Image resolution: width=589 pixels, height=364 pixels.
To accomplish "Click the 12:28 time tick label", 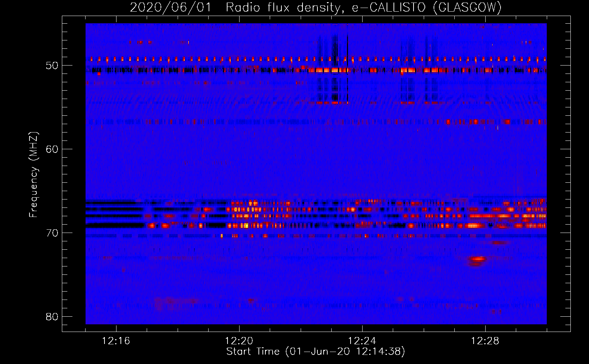I will [x=485, y=341].
